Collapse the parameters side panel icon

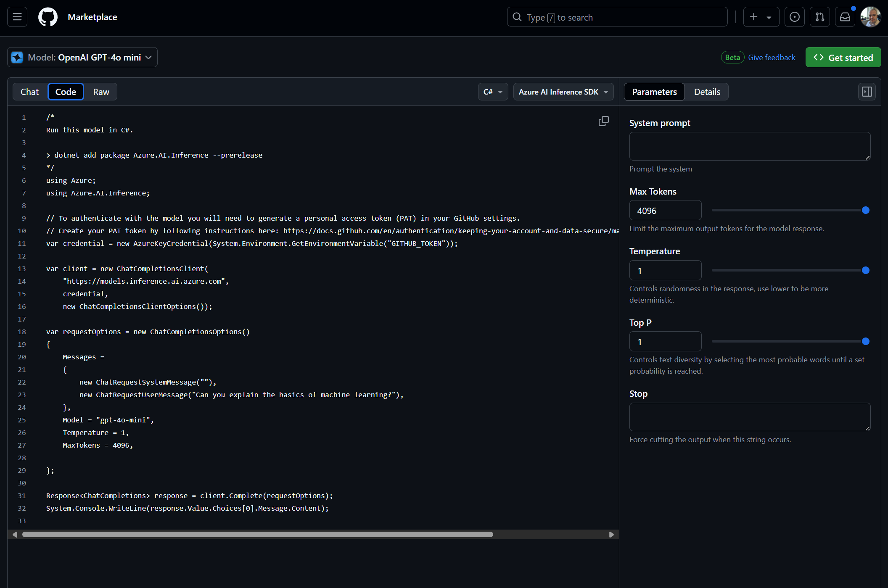867,92
